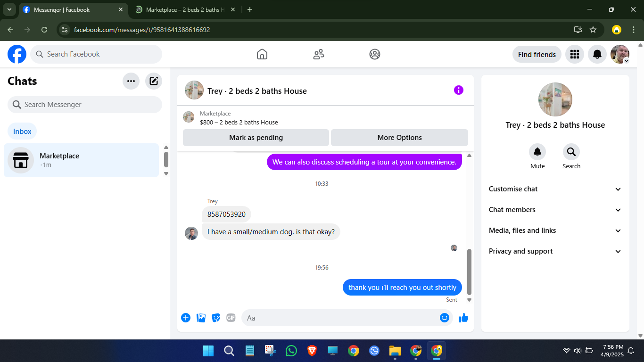The image size is (644, 362).
Task: Send a thumbs-up like
Action: tap(463, 318)
